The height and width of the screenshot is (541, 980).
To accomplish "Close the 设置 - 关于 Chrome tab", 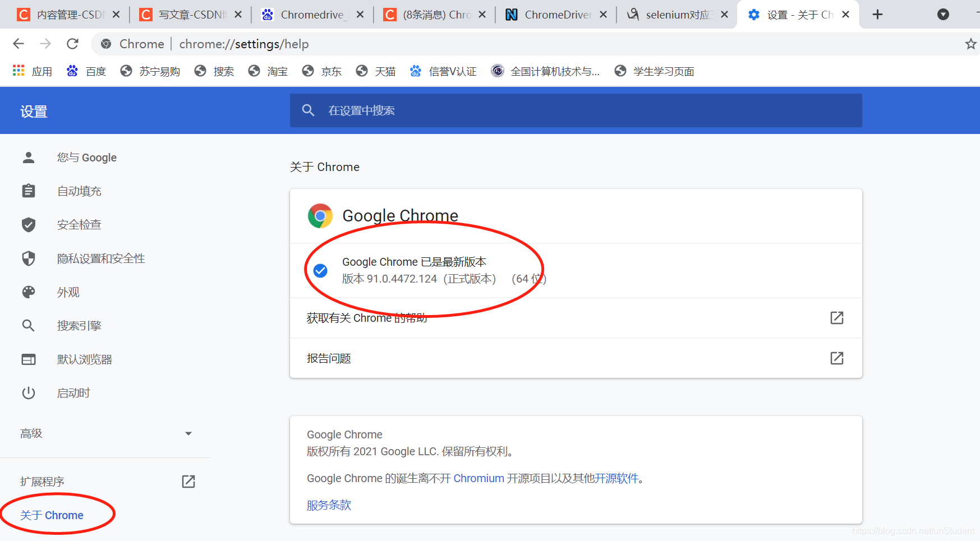I will coord(846,15).
